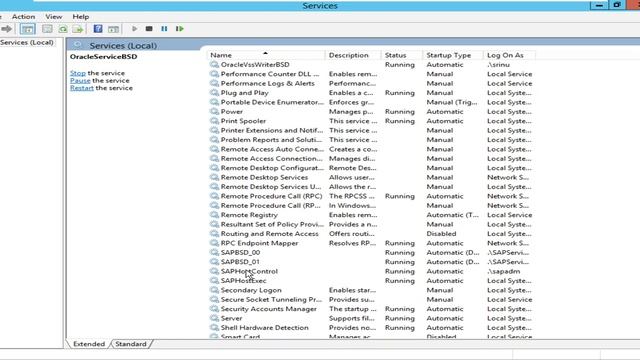Click OracleServiceBSD heading in extended pane
This screenshot has width=640, height=360.
pos(103,57)
